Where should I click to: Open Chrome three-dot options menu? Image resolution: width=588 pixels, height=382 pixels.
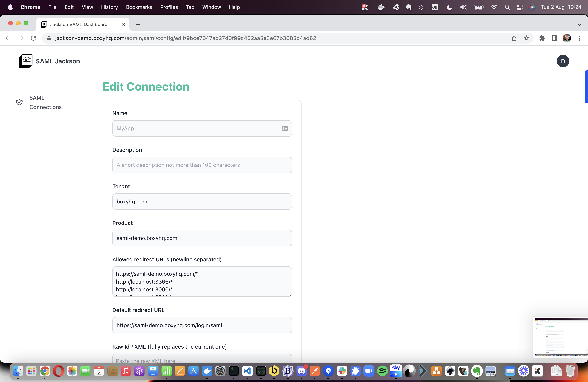[579, 38]
